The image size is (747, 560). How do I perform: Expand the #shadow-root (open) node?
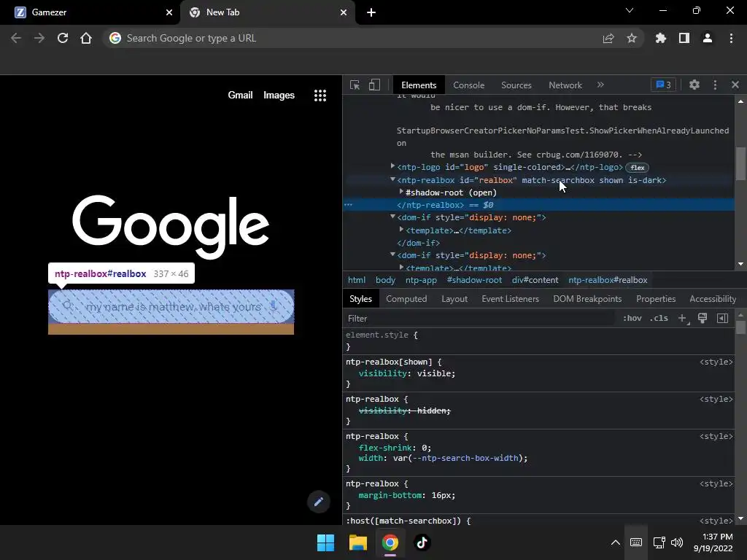click(401, 192)
